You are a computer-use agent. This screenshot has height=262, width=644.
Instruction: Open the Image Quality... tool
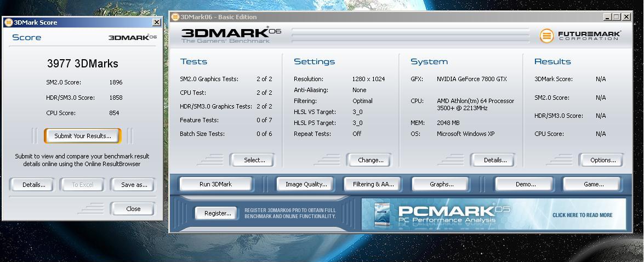click(306, 184)
